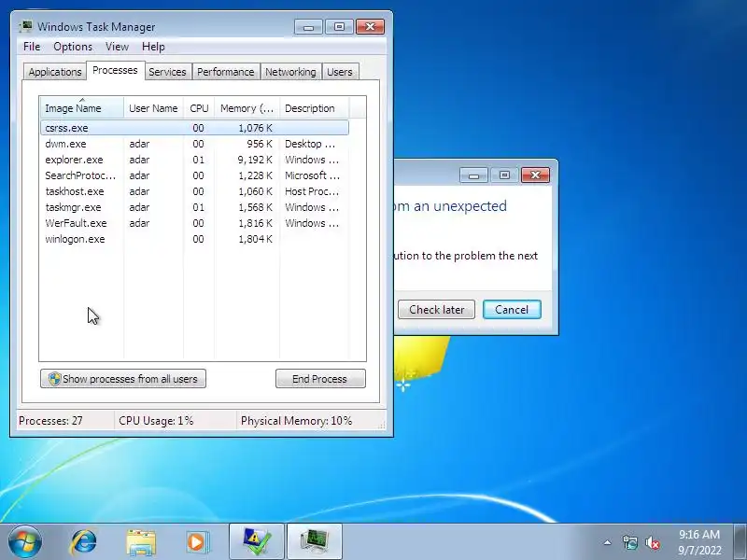Minimize the error dialog window
The width and height of the screenshot is (747, 560).
[473, 175]
